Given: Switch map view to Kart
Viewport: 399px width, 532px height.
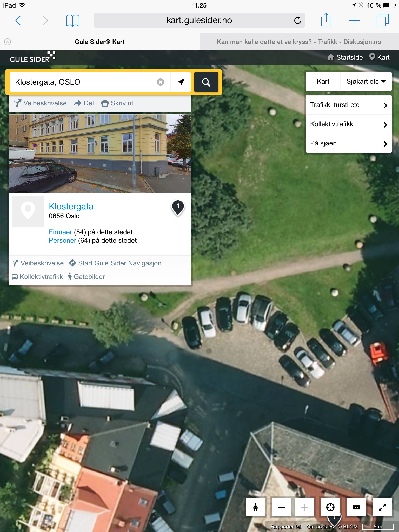Looking at the screenshot, I should (x=323, y=82).
